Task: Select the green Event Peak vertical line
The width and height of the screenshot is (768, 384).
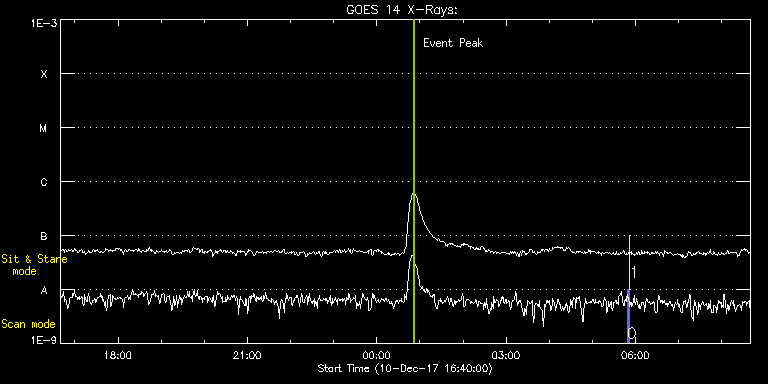Action: pos(414,181)
